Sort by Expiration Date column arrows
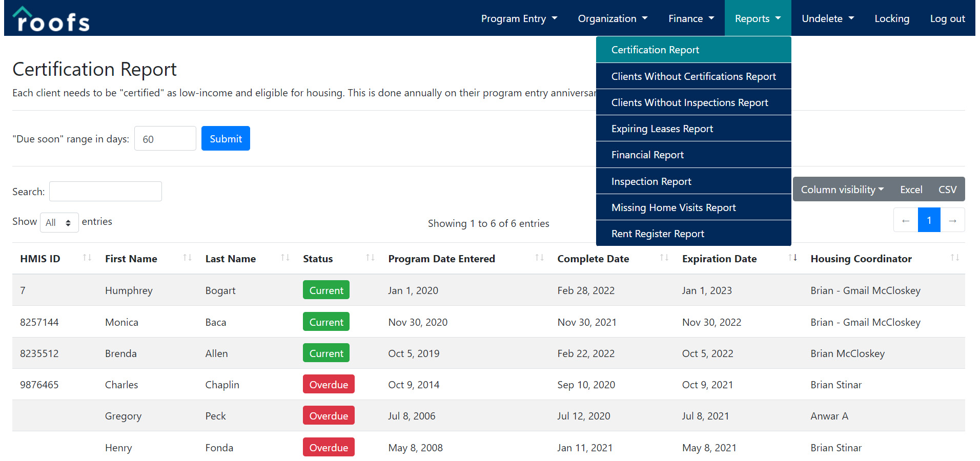 793,258
